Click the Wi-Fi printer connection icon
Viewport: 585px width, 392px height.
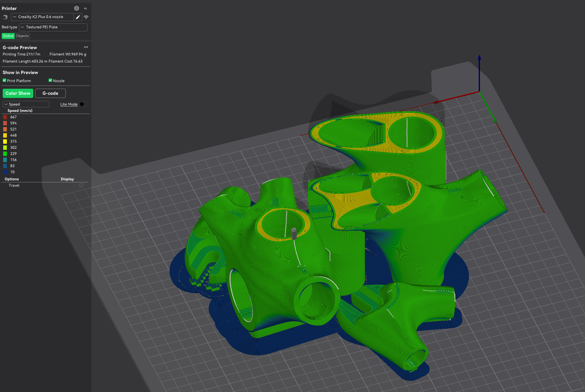pyautogui.click(x=86, y=17)
